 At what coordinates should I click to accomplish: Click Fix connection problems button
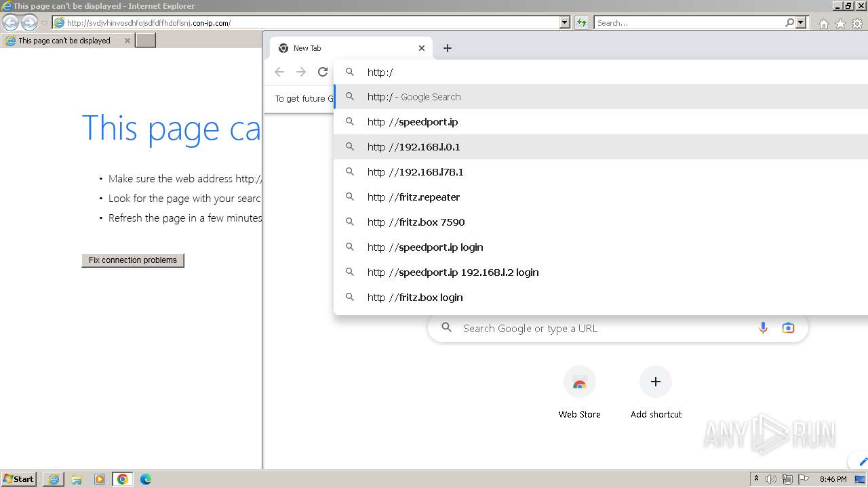point(133,260)
